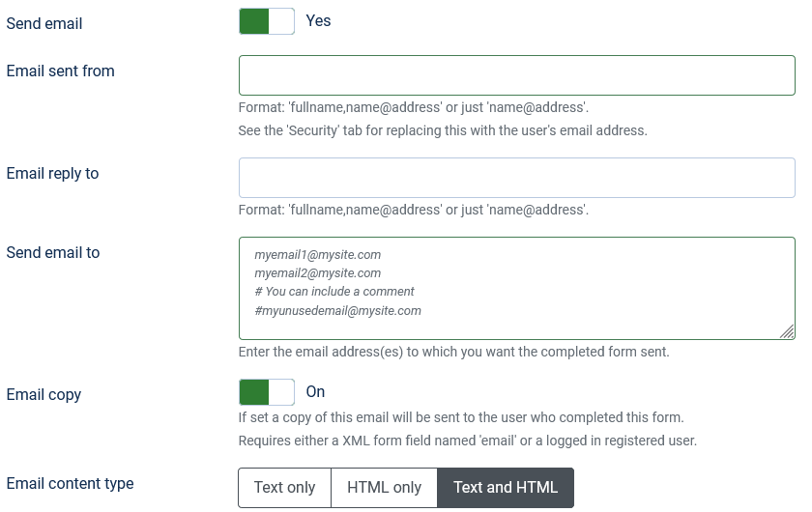This screenshot has width=812, height=512.
Task: Toggle the Send email switch
Action: pos(267,21)
